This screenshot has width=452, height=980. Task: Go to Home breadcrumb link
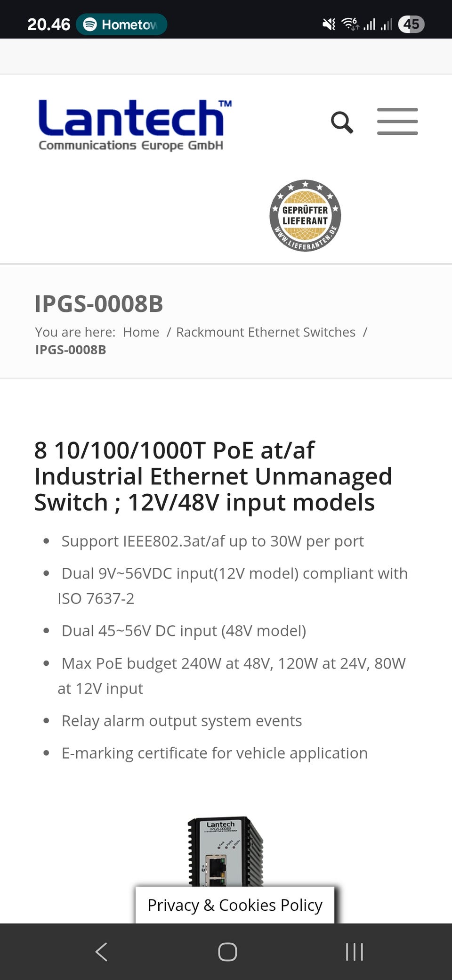pyautogui.click(x=141, y=332)
